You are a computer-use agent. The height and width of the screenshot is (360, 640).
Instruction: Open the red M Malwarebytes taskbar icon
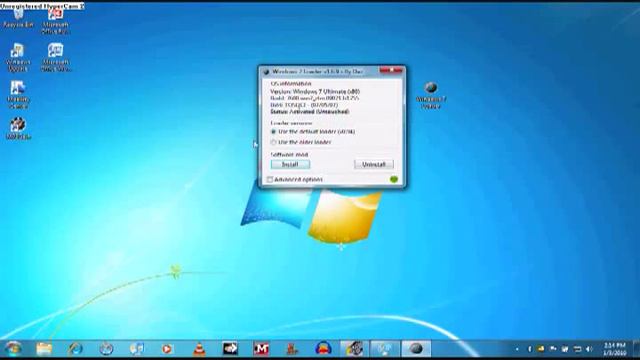tap(261, 349)
